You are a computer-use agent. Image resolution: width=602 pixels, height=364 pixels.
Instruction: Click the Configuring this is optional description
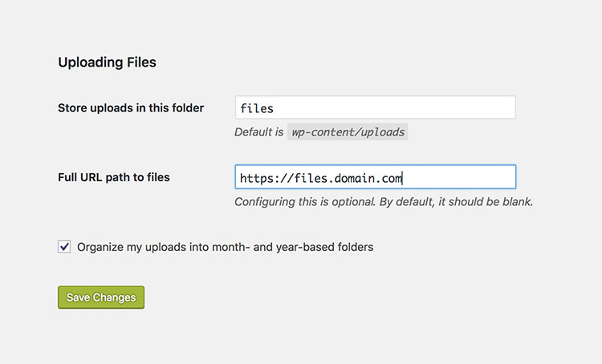tap(384, 201)
